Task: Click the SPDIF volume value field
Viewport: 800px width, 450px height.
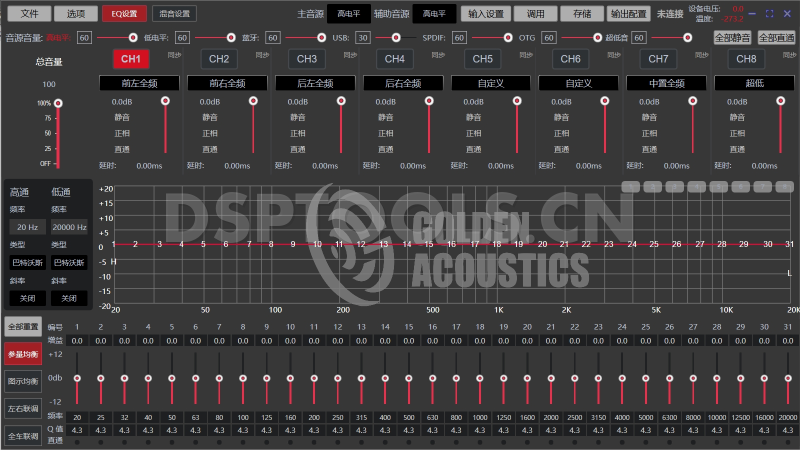Action: pos(459,38)
